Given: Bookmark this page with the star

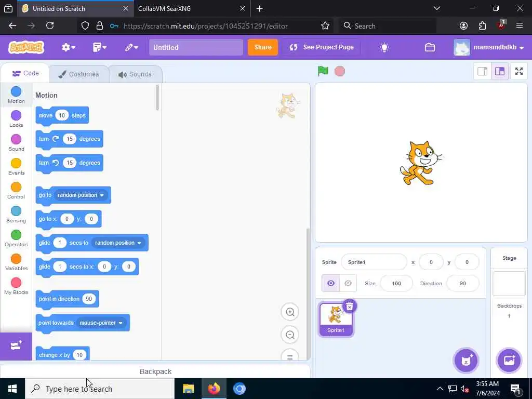Looking at the screenshot, I should (x=325, y=25).
